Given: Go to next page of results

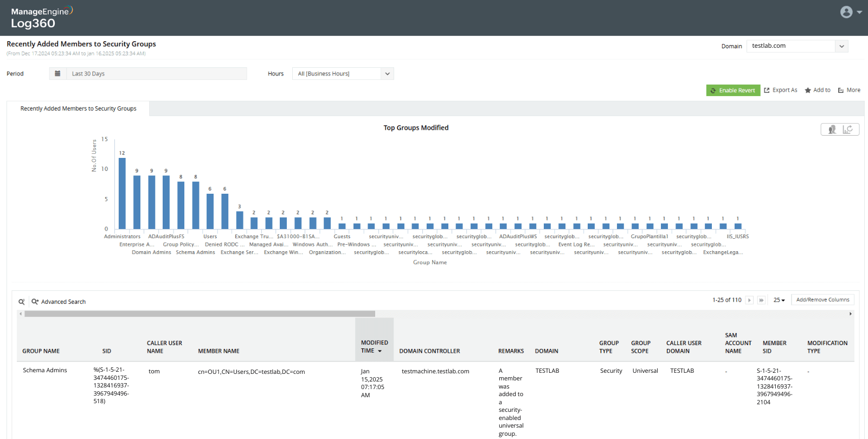Looking at the screenshot, I should click(749, 300).
